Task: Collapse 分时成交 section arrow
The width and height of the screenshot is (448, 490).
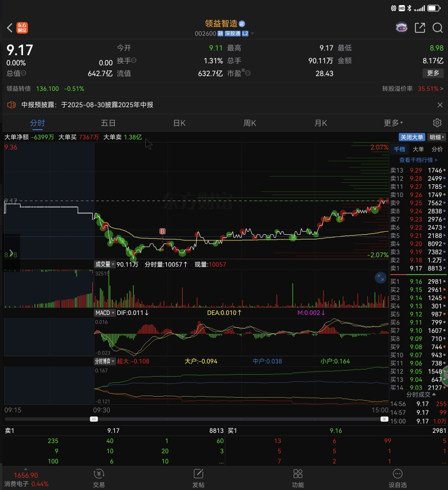Action: point(434,395)
